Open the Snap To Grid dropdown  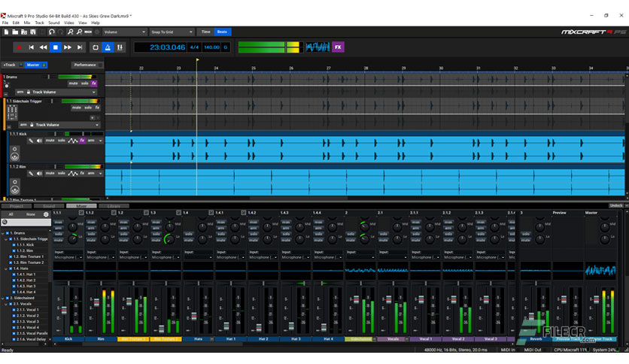coord(172,32)
